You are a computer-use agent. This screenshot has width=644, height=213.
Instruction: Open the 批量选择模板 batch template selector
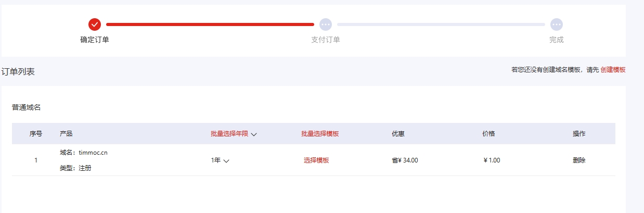tap(320, 134)
